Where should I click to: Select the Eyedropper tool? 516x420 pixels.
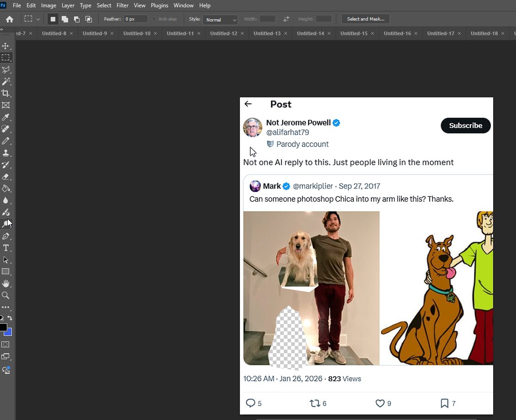5,117
